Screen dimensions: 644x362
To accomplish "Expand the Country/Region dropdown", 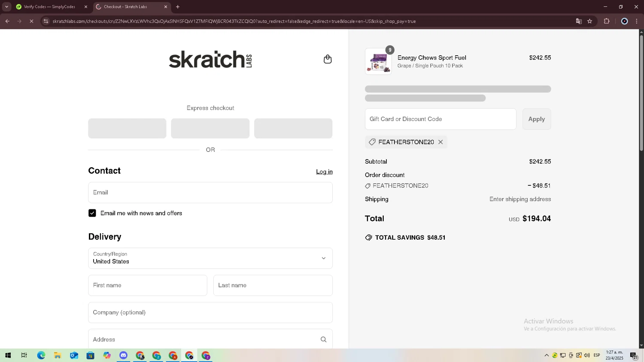I will (x=210, y=258).
